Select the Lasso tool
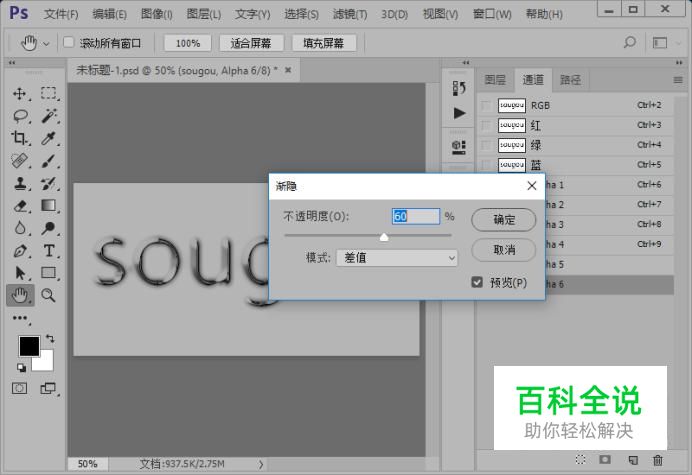Viewport: 692px width, 475px height. [20, 116]
